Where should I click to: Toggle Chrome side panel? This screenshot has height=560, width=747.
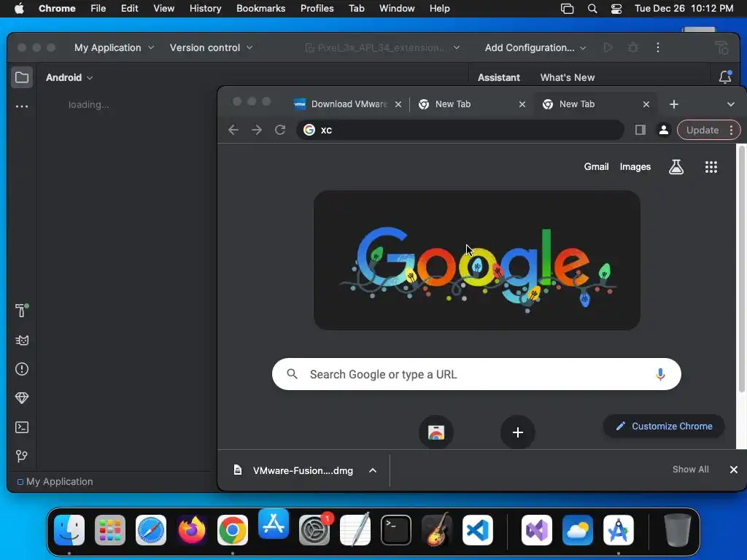(640, 130)
